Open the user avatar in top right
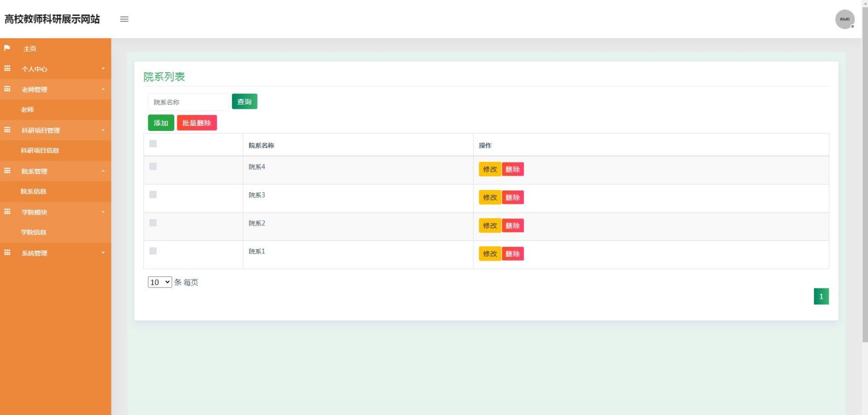Viewport: 868px width, 415px height. click(844, 19)
